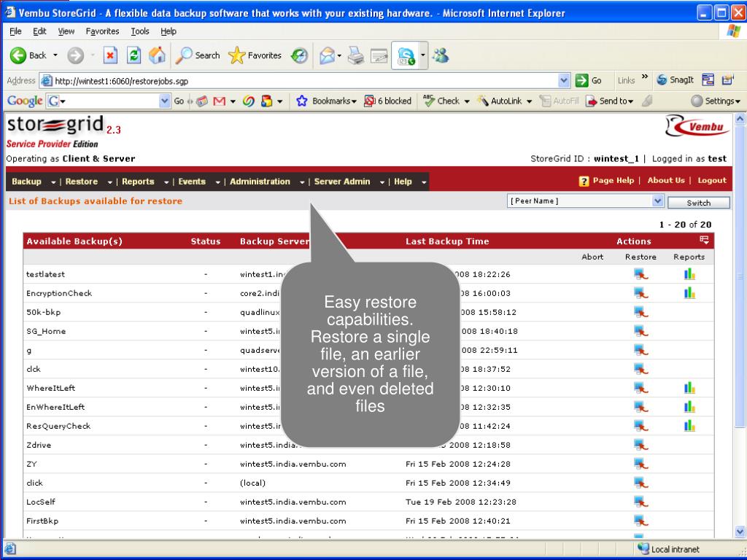The height and width of the screenshot is (560, 747).
Task: Open the Favorites star toolbar button
Action: 255,55
